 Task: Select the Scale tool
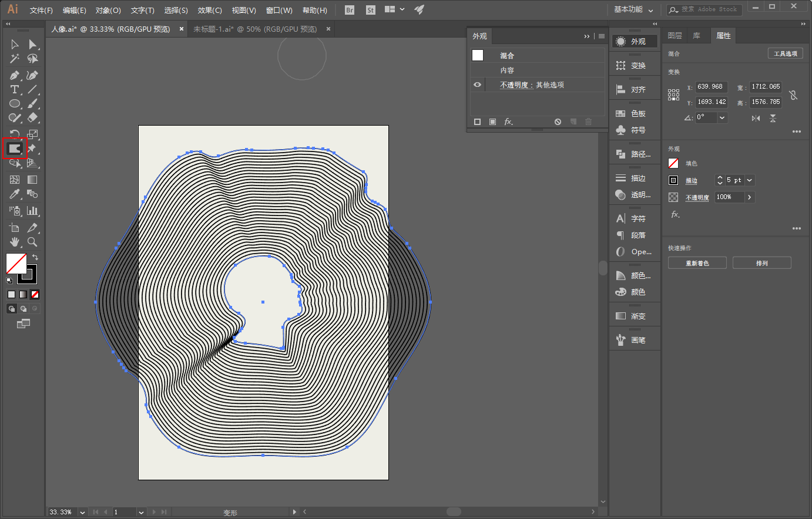33,134
